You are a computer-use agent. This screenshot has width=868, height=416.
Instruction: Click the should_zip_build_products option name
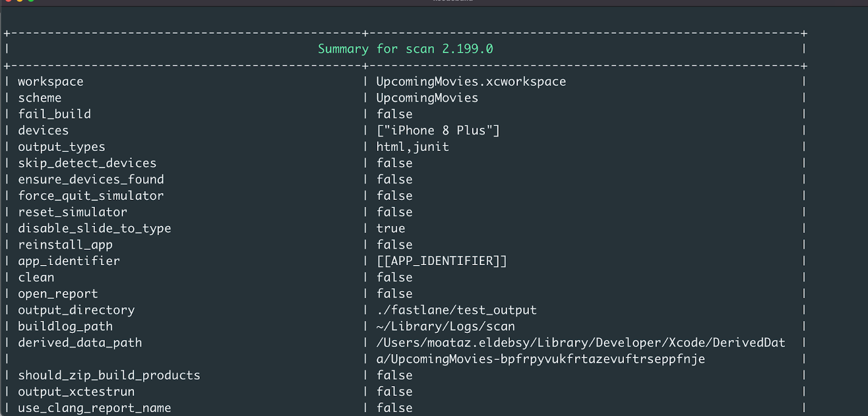pos(109,375)
